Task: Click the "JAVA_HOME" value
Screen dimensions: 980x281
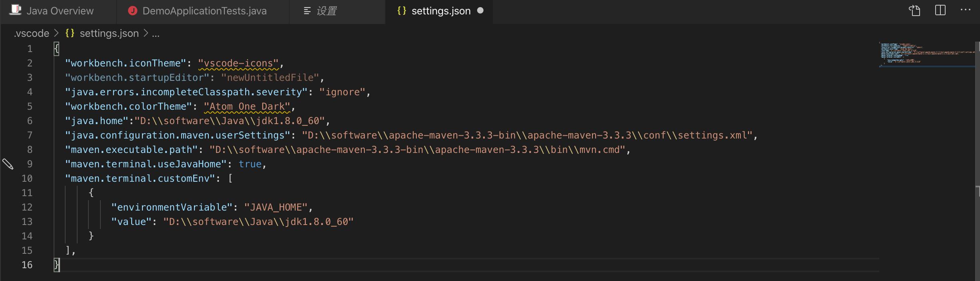Action: (x=276, y=207)
